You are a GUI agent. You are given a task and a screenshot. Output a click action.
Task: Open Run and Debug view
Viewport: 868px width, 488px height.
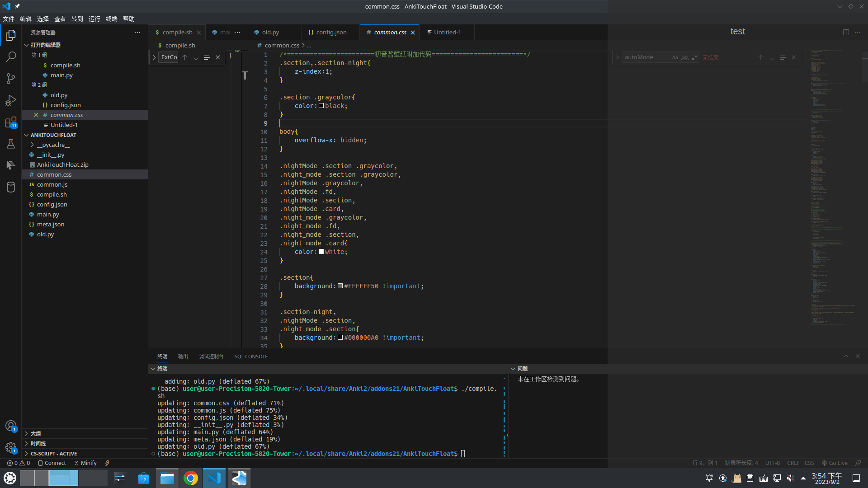[x=11, y=100]
